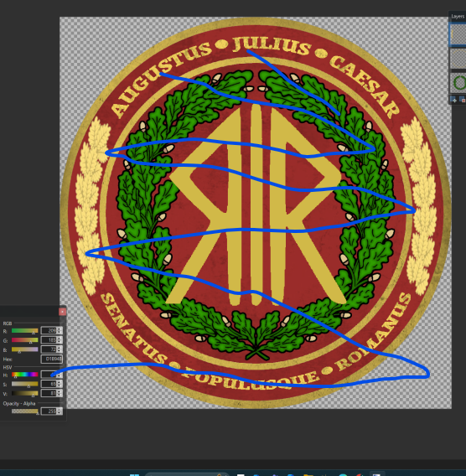Select the green wreath layer thumbnail
Viewport: 466px width, 476px height.
pyautogui.click(x=458, y=83)
